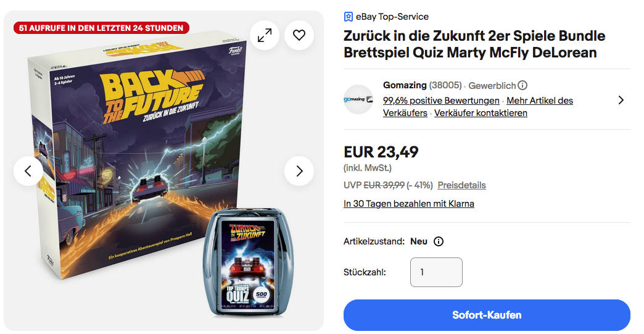The width and height of the screenshot is (644, 334).
Task: Show next product image arrow
Action: click(x=299, y=171)
